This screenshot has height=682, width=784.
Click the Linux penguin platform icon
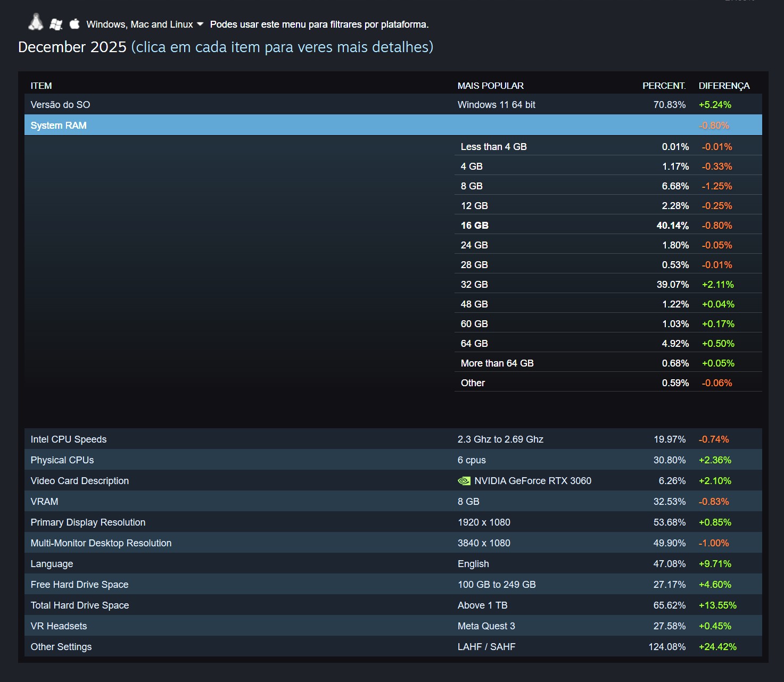[x=36, y=22]
